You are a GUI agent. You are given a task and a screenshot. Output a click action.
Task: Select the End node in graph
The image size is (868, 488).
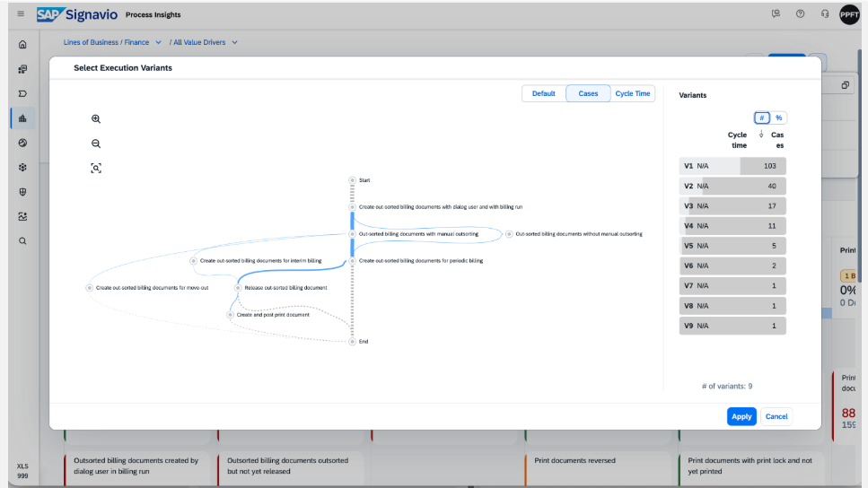pos(352,342)
